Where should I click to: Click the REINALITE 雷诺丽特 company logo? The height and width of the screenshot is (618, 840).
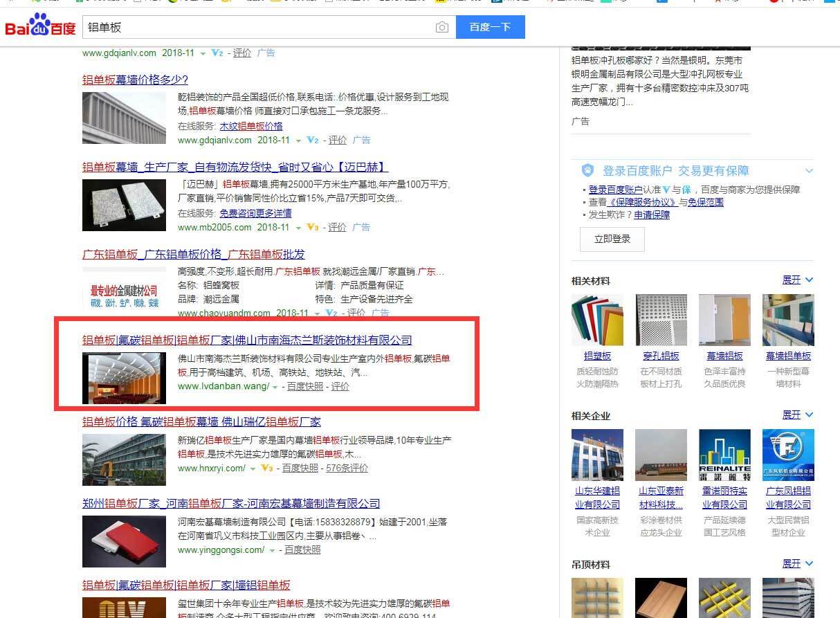[724, 455]
